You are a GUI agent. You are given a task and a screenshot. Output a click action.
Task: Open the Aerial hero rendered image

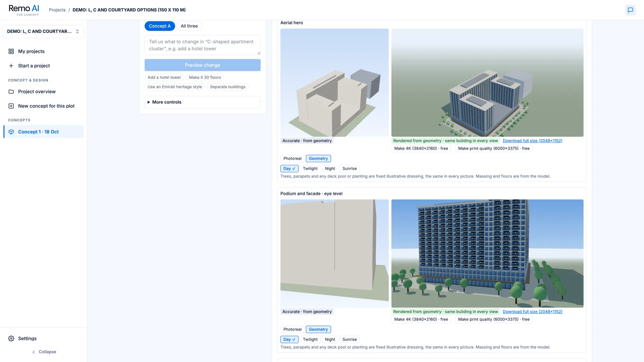[487, 83]
